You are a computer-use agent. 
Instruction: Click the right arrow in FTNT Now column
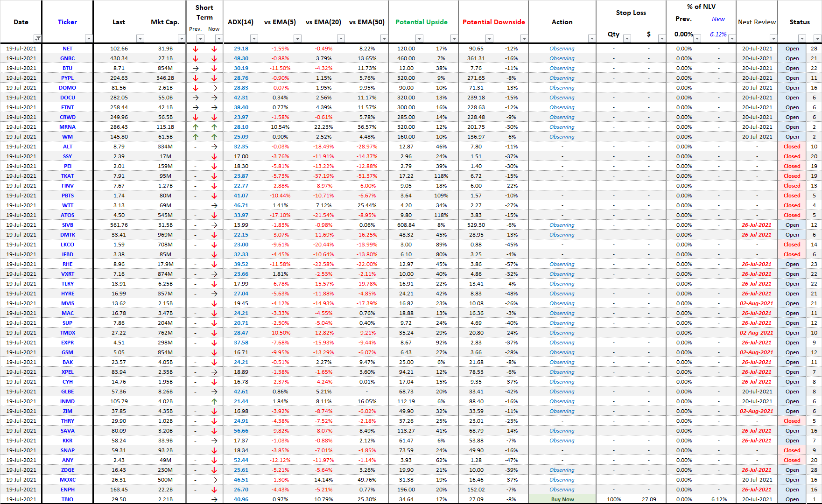214,107
